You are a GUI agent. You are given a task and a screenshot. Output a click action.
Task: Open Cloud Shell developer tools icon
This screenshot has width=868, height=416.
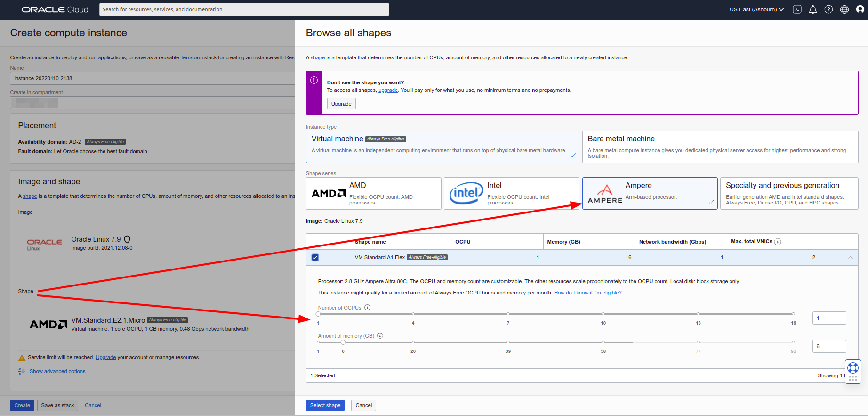(x=797, y=9)
